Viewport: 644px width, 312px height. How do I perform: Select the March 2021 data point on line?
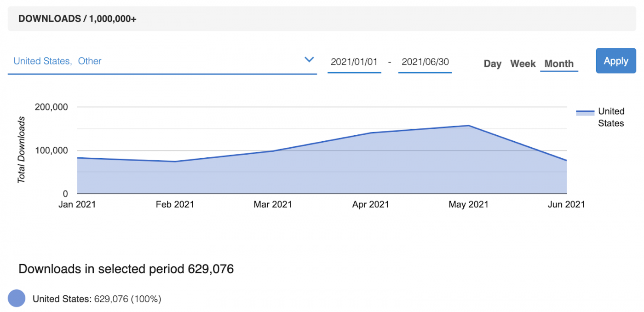[x=273, y=151]
